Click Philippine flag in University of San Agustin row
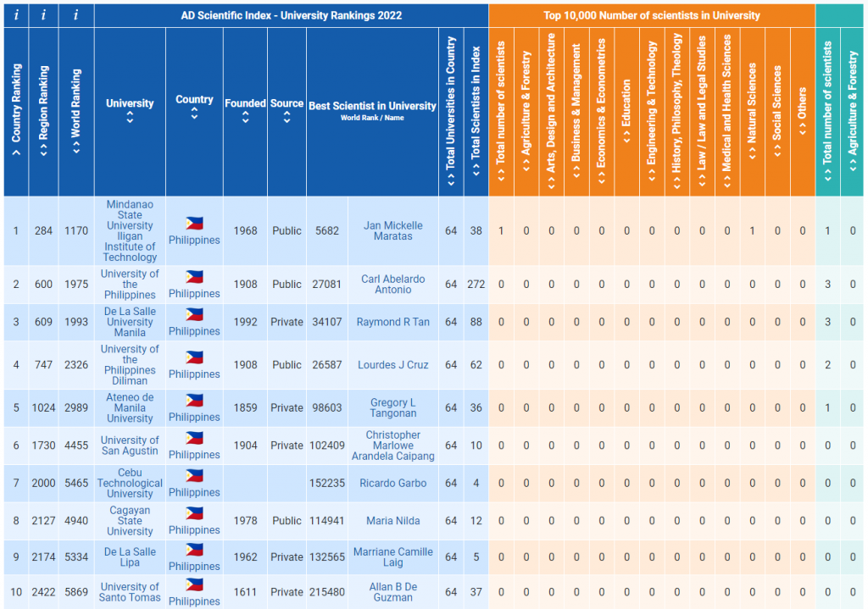 194,438
